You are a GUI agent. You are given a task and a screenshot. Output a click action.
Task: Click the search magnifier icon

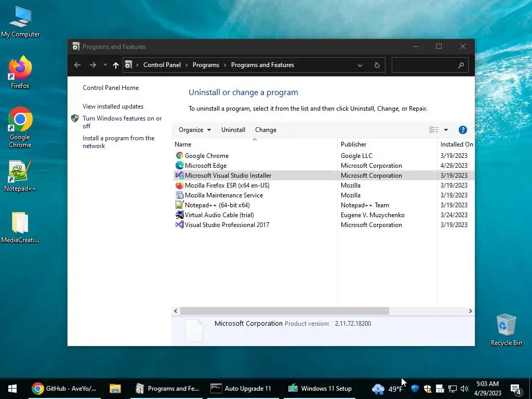coord(461,65)
